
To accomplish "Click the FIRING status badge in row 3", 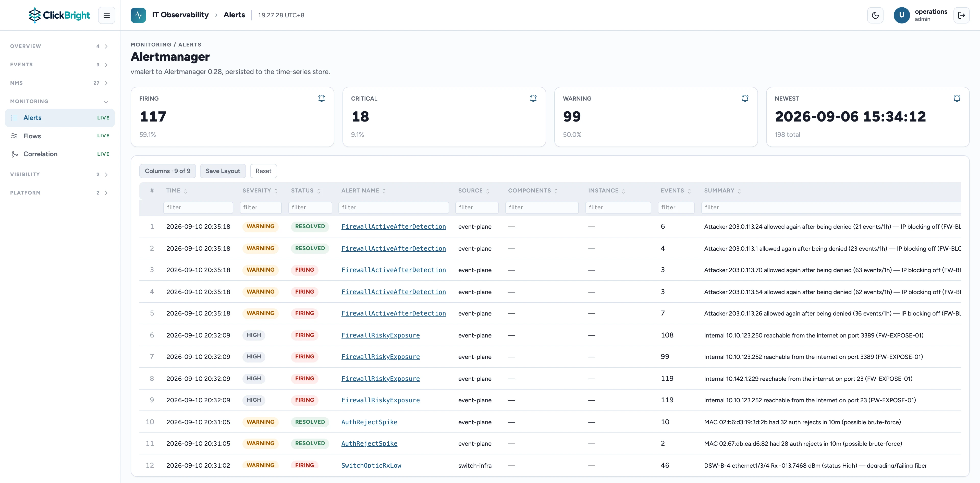I will click(x=304, y=270).
